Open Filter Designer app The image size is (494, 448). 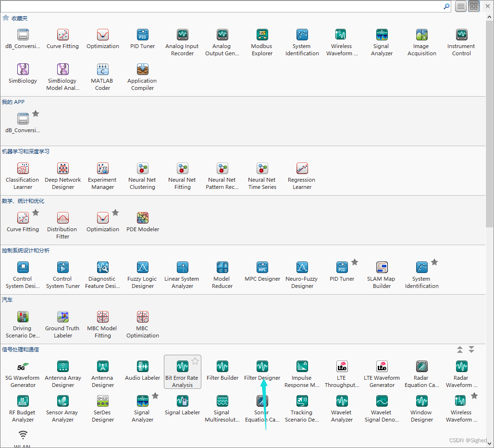[x=262, y=370]
